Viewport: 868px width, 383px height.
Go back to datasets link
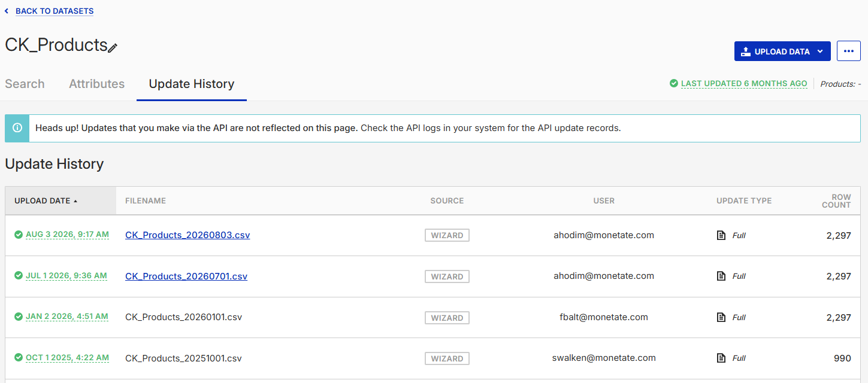click(x=54, y=11)
